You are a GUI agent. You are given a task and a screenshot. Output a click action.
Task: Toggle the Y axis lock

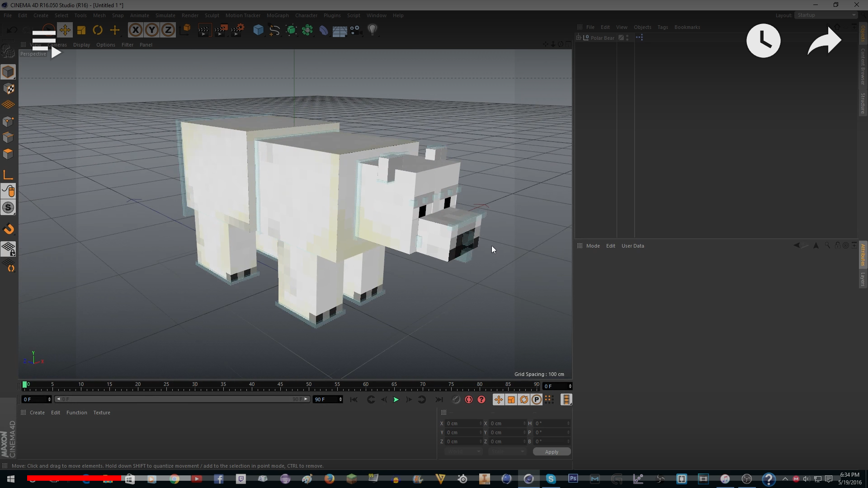coord(152,30)
